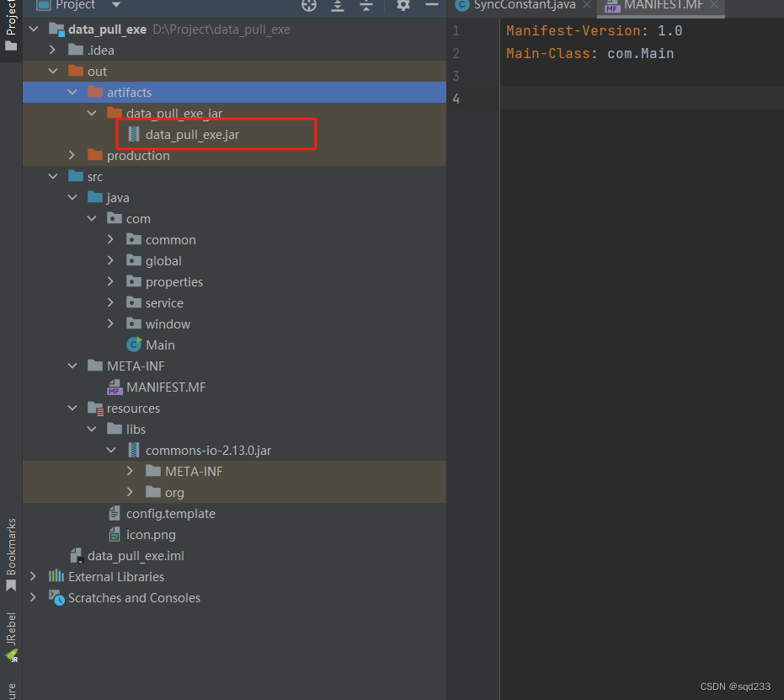This screenshot has width=784, height=700.
Task: Select the icon.png image file icon
Action: pyautogui.click(x=115, y=534)
